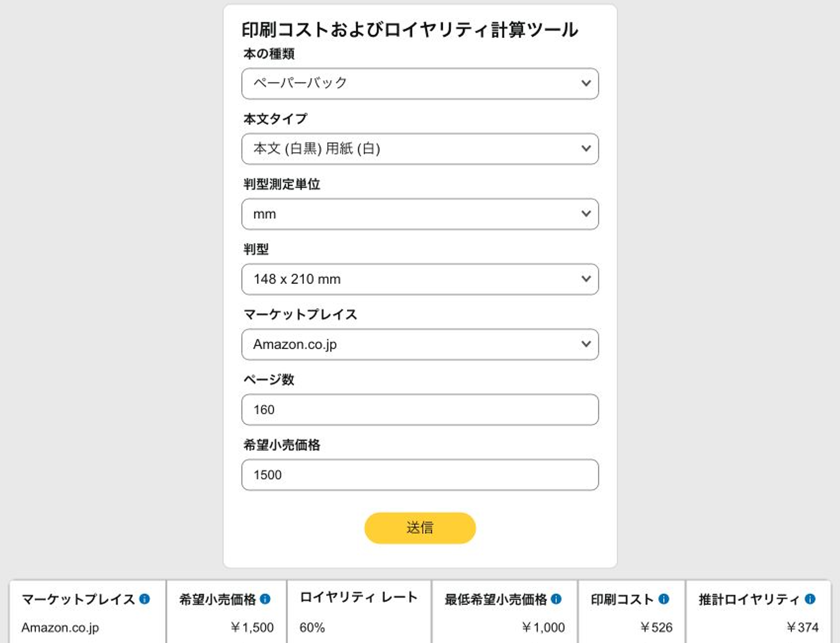The image size is (840, 643).
Task: Click the ￥1,000 minimum price value
Action: (x=543, y=628)
